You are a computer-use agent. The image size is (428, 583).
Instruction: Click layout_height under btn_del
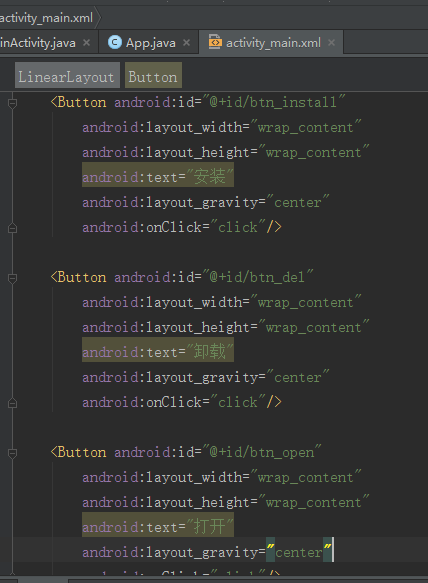[x=226, y=327]
